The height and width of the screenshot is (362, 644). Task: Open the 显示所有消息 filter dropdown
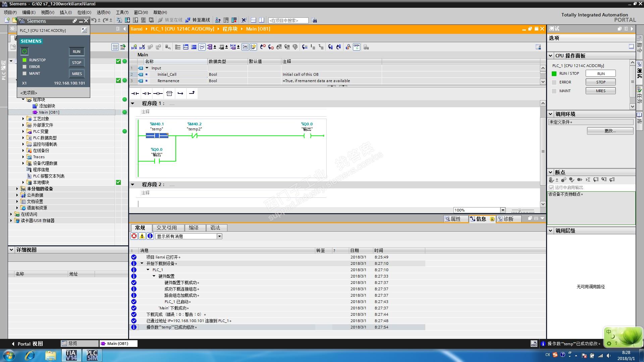pyautogui.click(x=219, y=236)
